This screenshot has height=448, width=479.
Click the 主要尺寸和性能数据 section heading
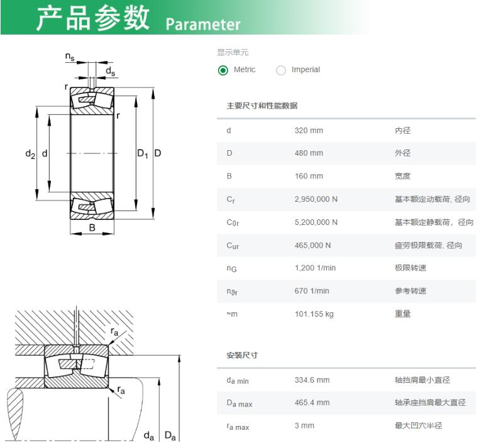click(x=262, y=106)
